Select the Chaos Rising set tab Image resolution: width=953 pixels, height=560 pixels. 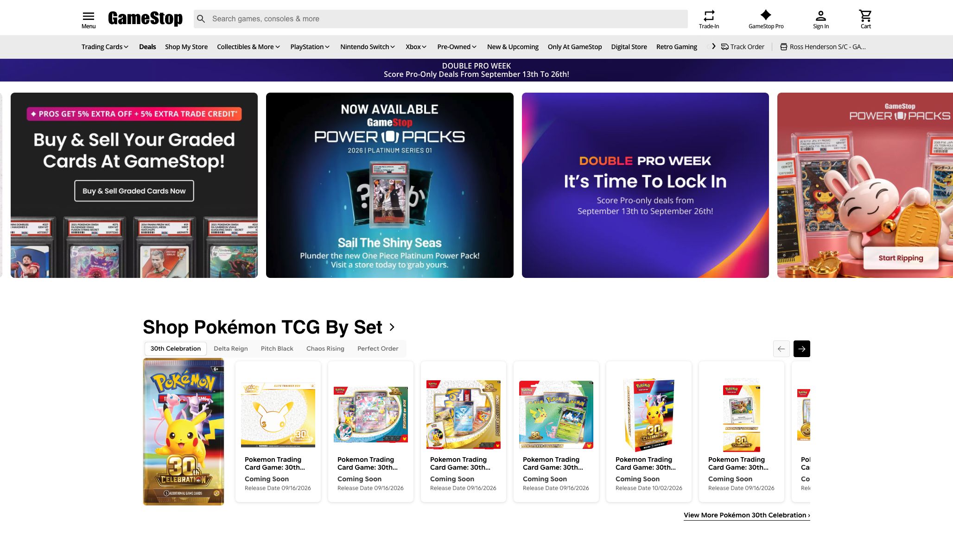pos(325,349)
